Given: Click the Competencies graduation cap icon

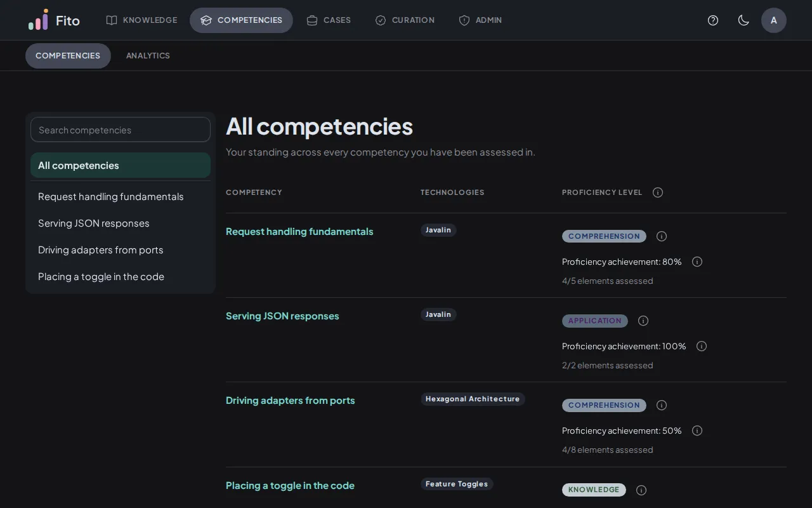Looking at the screenshot, I should click(x=206, y=20).
